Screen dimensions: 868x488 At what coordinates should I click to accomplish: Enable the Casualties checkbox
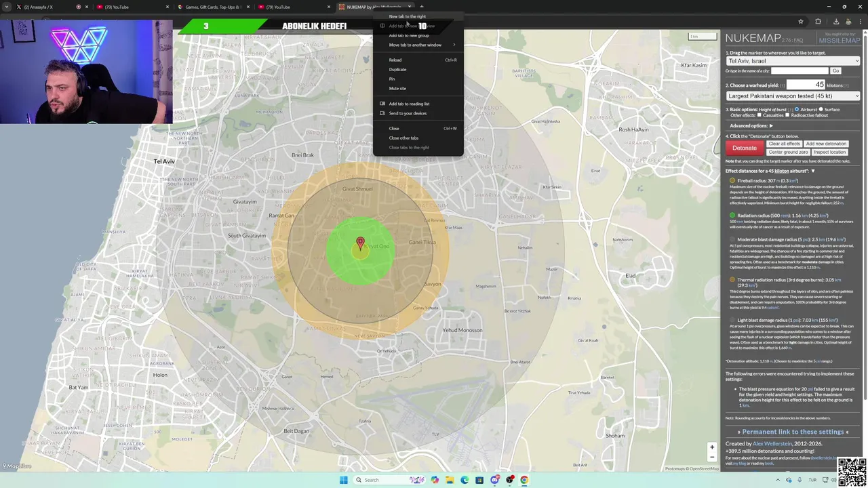tap(759, 115)
